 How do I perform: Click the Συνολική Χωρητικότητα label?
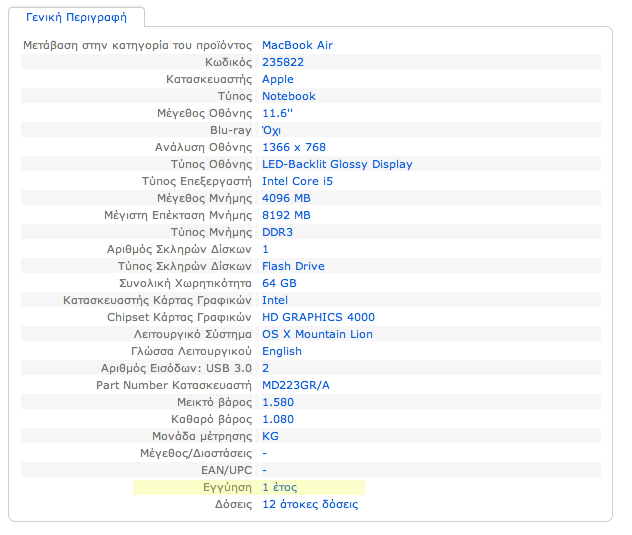185,283
